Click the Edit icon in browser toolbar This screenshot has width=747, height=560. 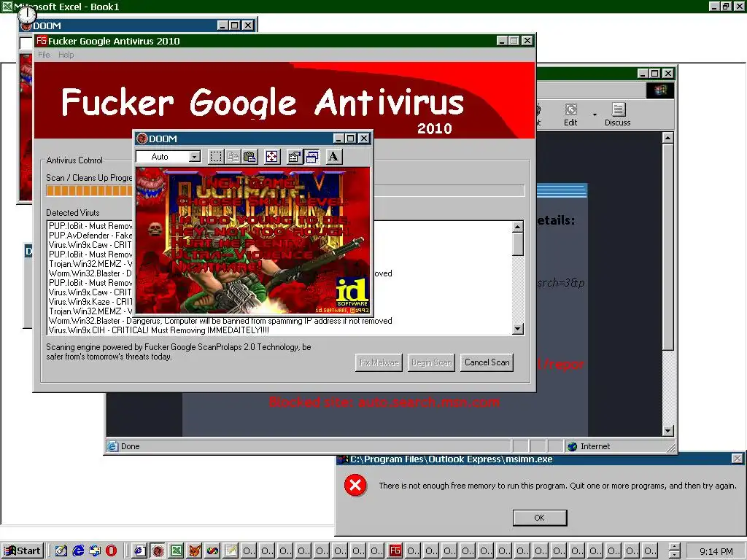[x=570, y=114]
